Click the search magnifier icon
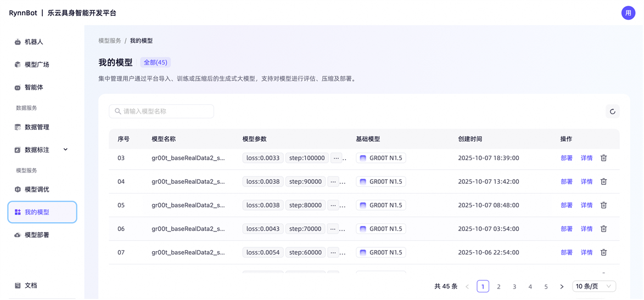Screen dimensions: 644x300 (x=118, y=111)
